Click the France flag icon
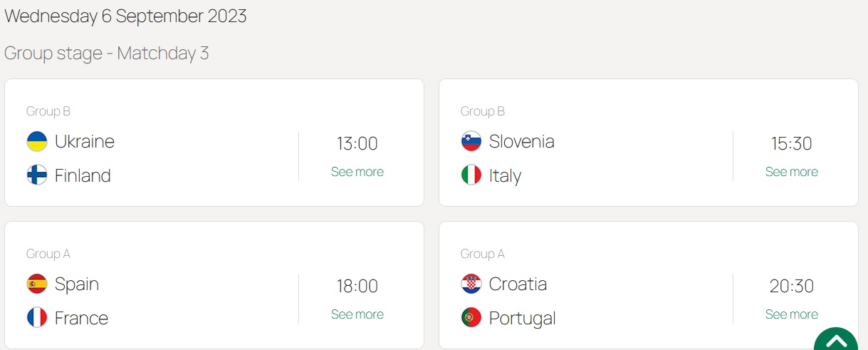 point(37,318)
